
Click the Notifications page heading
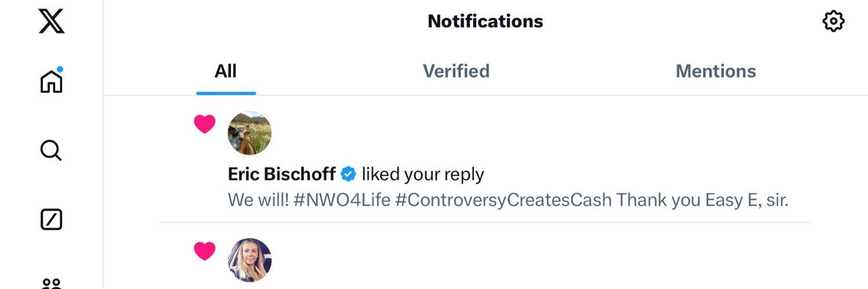pyautogui.click(x=485, y=21)
